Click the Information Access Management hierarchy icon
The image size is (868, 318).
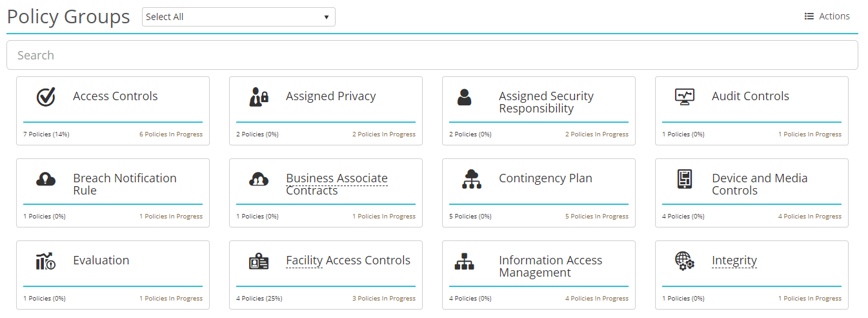(465, 261)
